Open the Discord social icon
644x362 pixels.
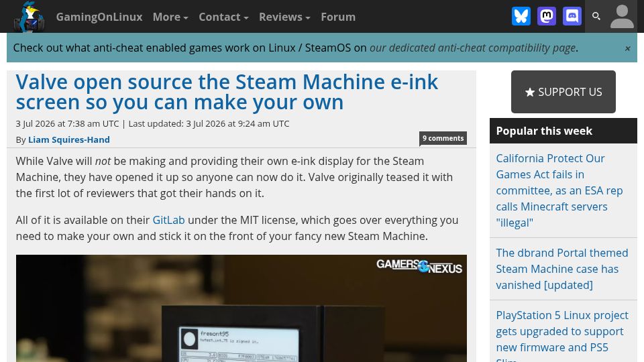[x=572, y=16]
